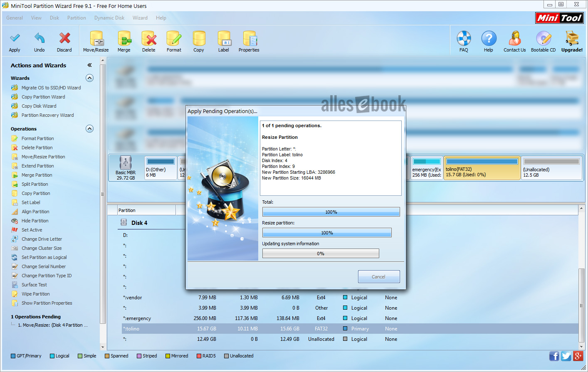Click the Format Partition icon in Operations
This screenshot has height=372, width=588.
15,138
